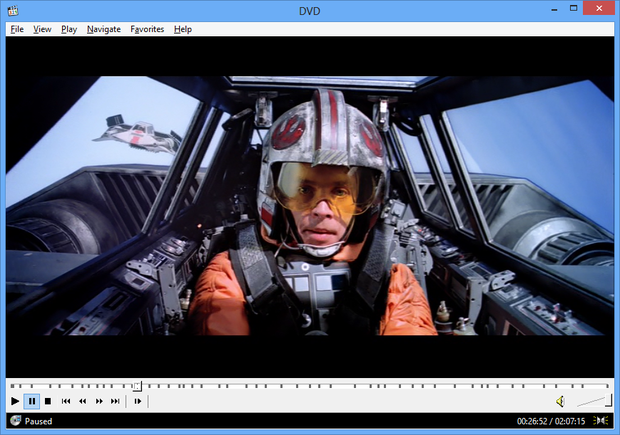This screenshot has height=435, width=620.
Task: Click the Stop button
Action: [x=48, y=401]
